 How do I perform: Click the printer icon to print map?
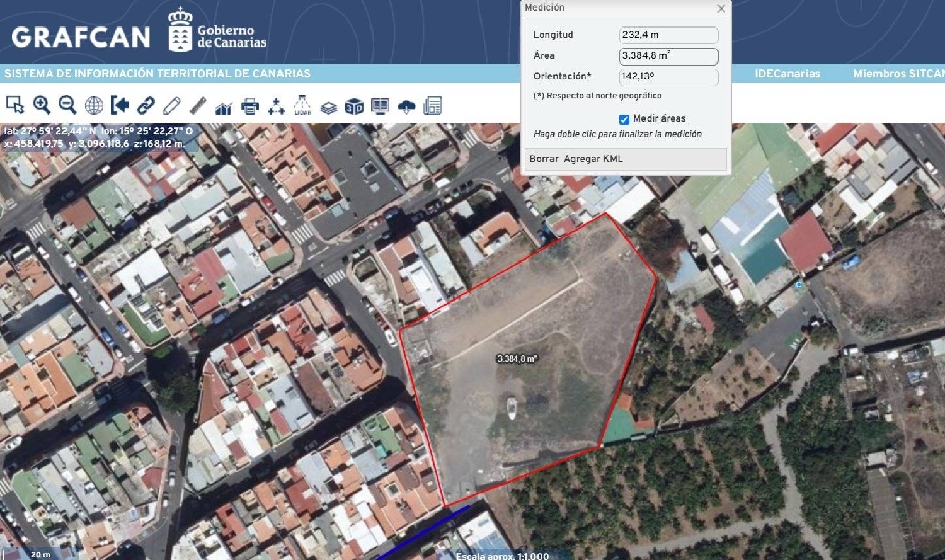[x=250, y=106]
